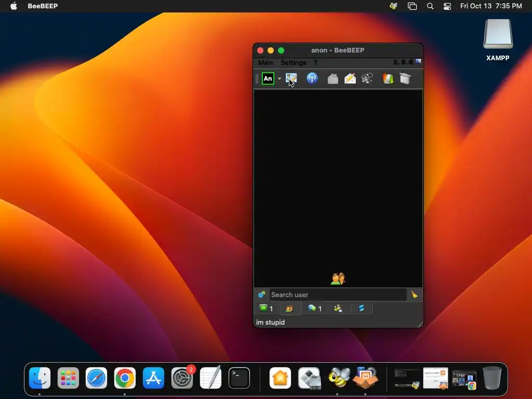Restore minimized XAMPP window thumbnail in Dock

[436, 378]
